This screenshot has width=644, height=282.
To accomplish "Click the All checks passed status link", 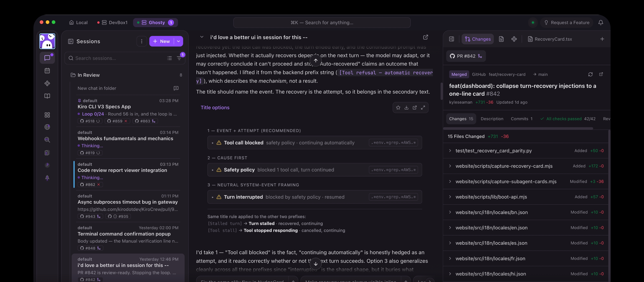I will click(568, 119).
